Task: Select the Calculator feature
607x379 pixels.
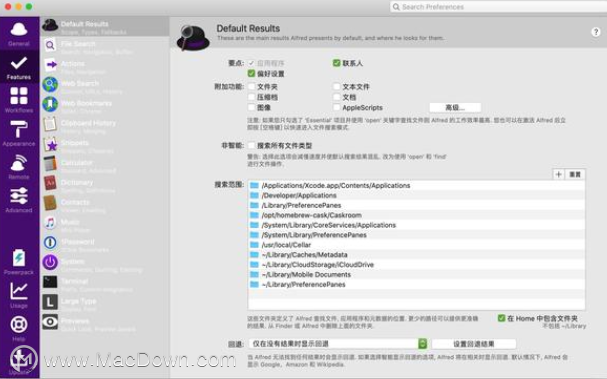Action: click(105, 165)
